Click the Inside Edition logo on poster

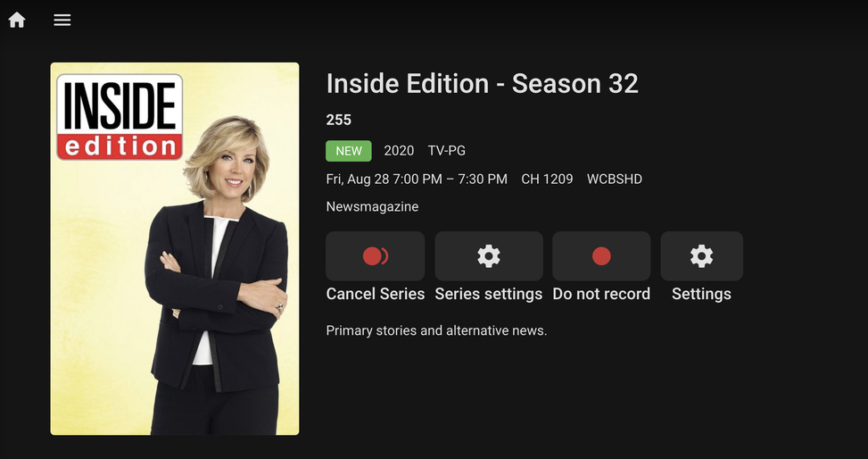(x=120, y=117)
